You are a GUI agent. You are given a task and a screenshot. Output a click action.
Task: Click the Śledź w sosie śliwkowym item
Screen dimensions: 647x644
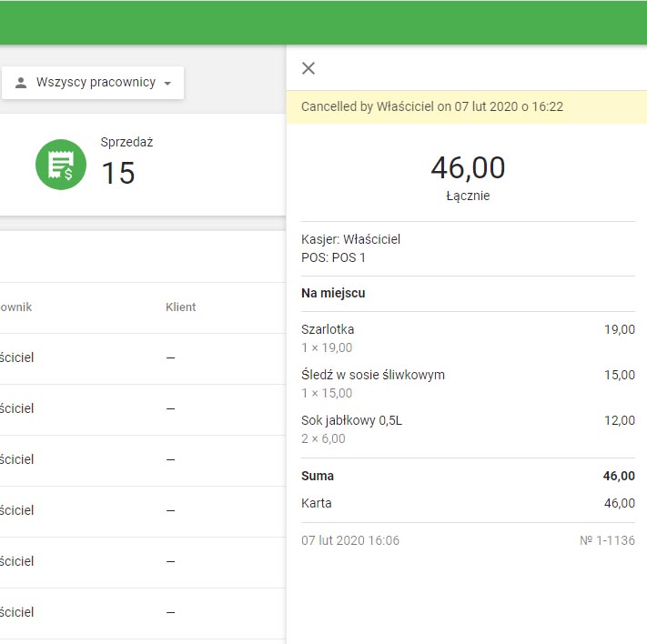pos(373,375)
